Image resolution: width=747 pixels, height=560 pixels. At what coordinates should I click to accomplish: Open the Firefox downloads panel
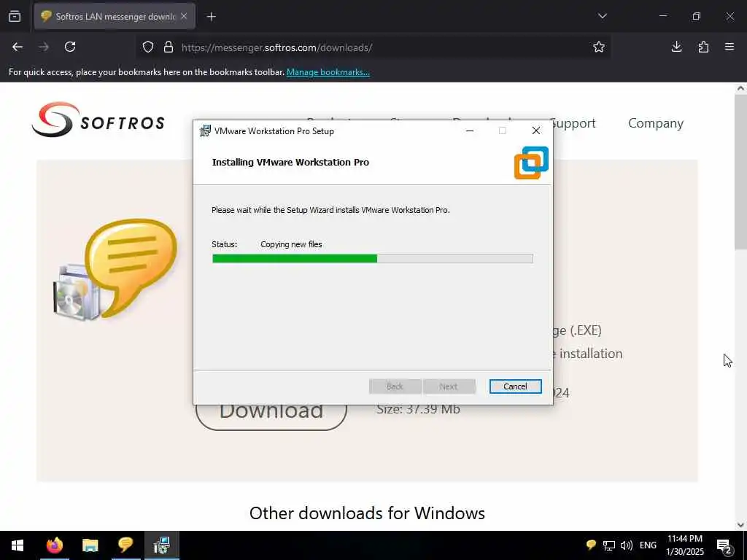676,47
